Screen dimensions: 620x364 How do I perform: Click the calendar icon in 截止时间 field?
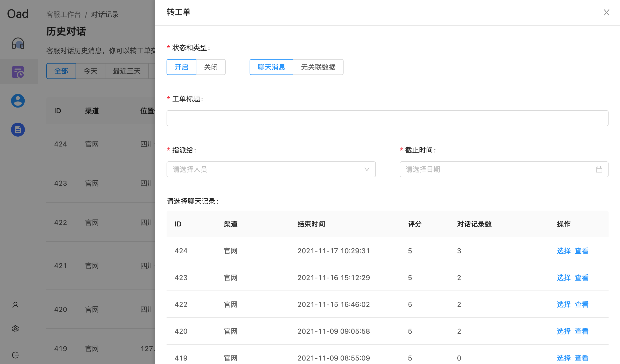click(599, 169)
